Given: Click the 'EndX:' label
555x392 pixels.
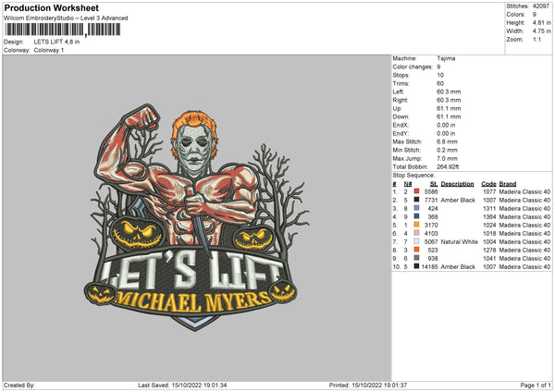Looking at the screenshot, I should pos(401,125).
